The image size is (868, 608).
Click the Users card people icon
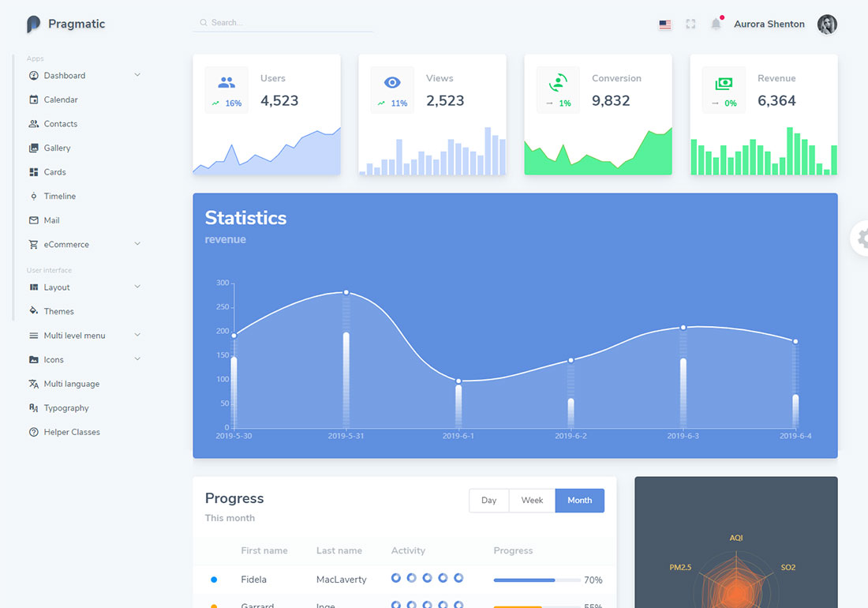coord(226,82)
